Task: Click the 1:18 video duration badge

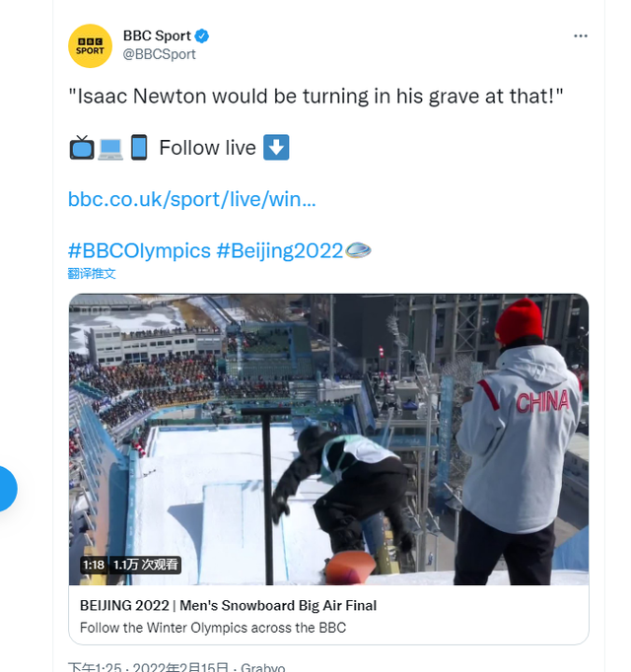Action: tap(94, 565)
